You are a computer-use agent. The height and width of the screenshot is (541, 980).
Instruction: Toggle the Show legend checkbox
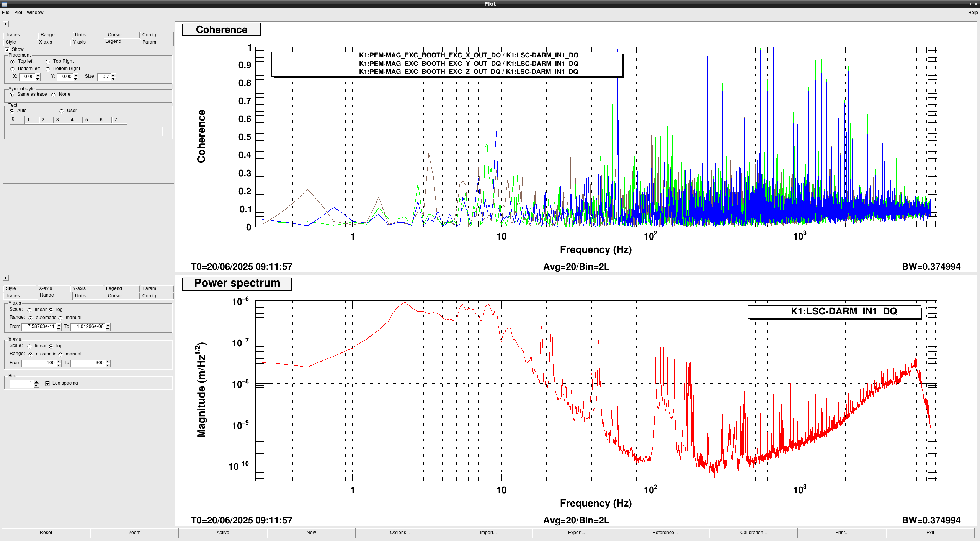(x=7, y=50)
